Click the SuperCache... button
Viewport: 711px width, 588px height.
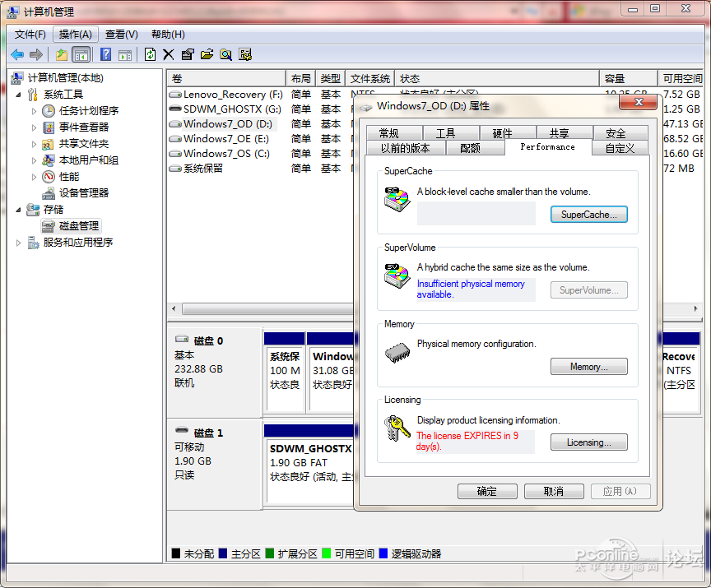point(589,215)
